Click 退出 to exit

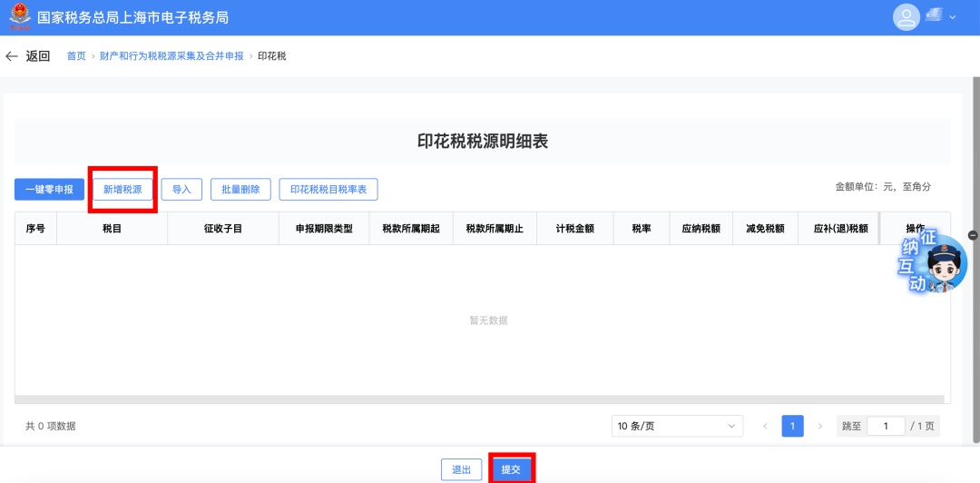[461, 469]
